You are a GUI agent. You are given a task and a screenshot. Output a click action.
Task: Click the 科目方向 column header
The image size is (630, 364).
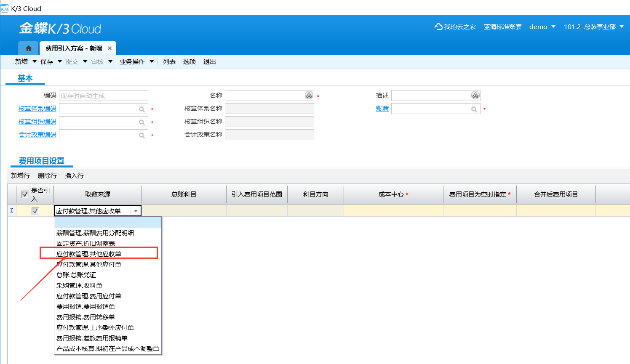(316, 194)
